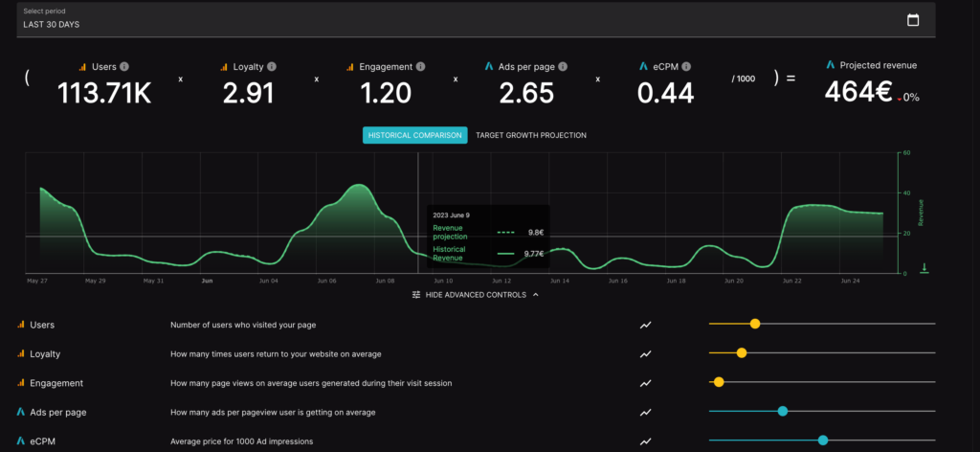The image size is (980, 452).
Task: Click the Ads per page slider handle
Action: (783, 412)
